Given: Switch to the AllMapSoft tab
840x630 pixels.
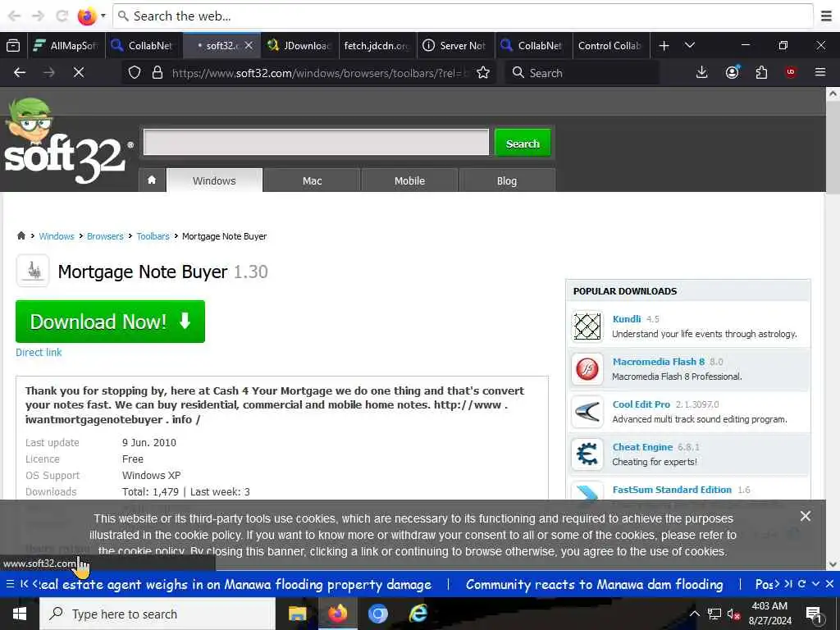Looking at the screenshot, I should pos(66,46).
